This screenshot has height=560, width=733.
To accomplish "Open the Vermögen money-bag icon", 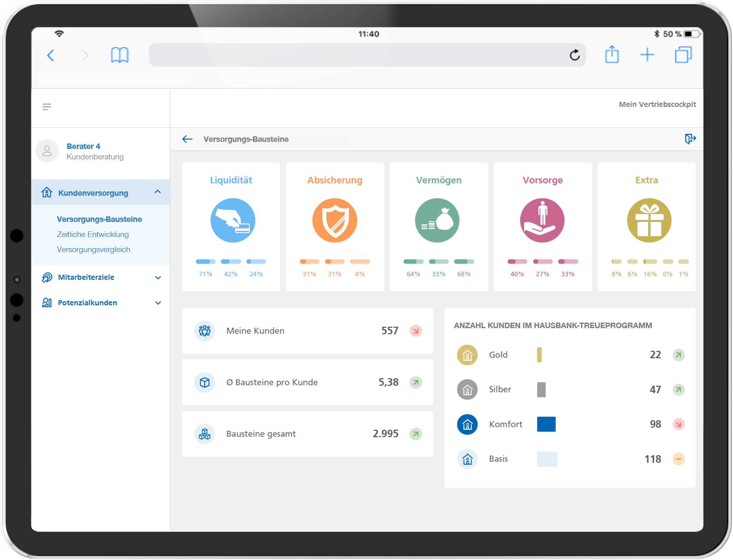I will (438, 220).
